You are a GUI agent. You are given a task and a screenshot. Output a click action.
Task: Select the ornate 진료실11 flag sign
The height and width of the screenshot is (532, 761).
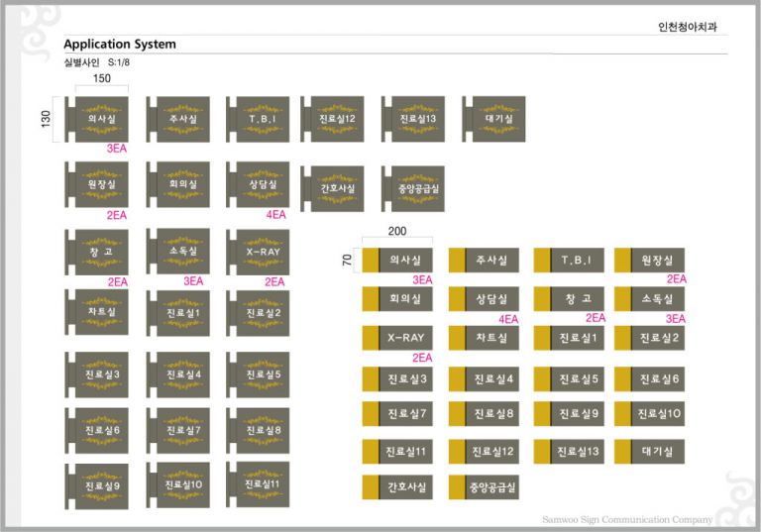click(260, 484)
